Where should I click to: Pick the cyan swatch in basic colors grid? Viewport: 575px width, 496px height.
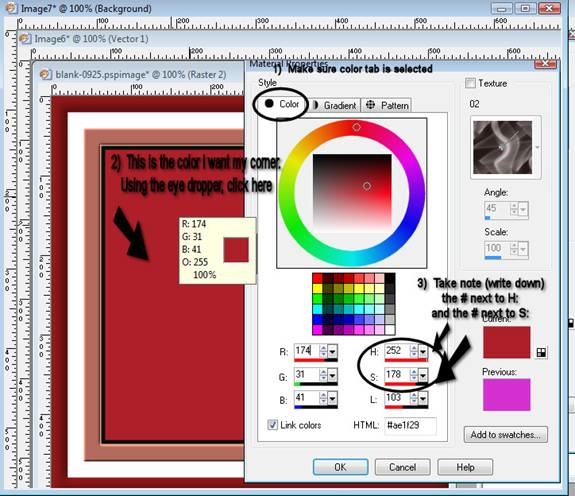[317, 309]
